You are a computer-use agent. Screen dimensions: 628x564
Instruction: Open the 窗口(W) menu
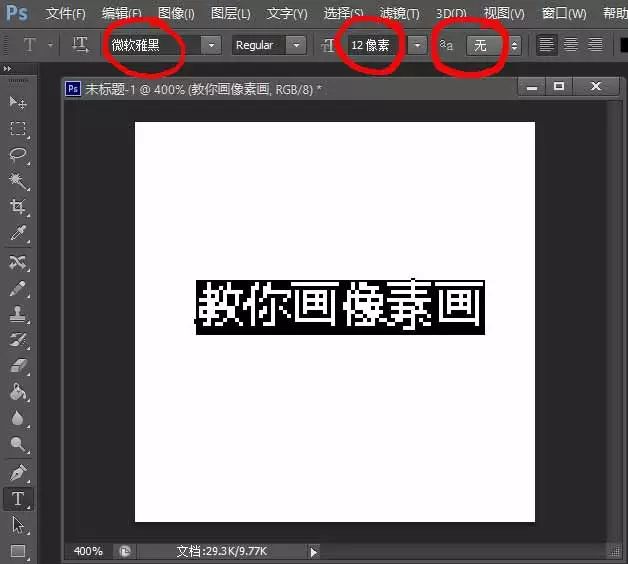[x=564, y=14]
